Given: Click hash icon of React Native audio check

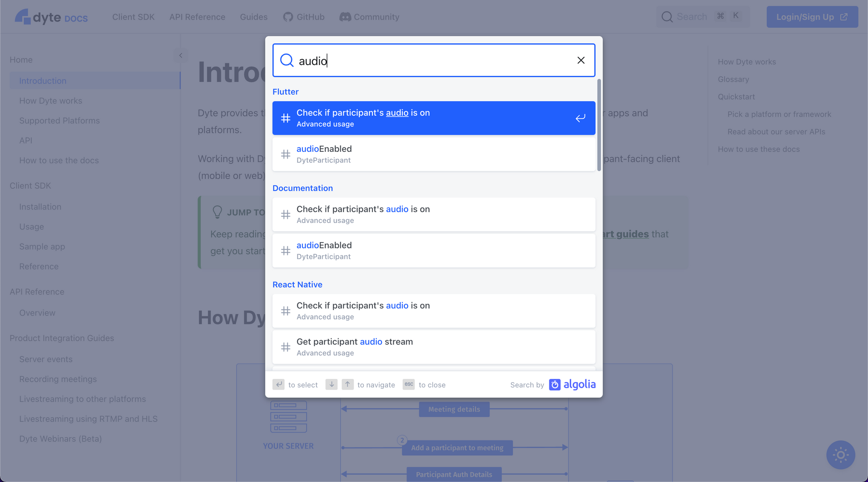Looking at the screenshot, I should click(286, 311).
